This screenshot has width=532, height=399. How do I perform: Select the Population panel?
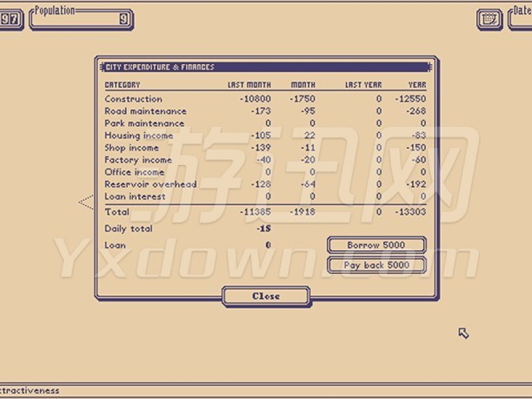click(81, 19)
